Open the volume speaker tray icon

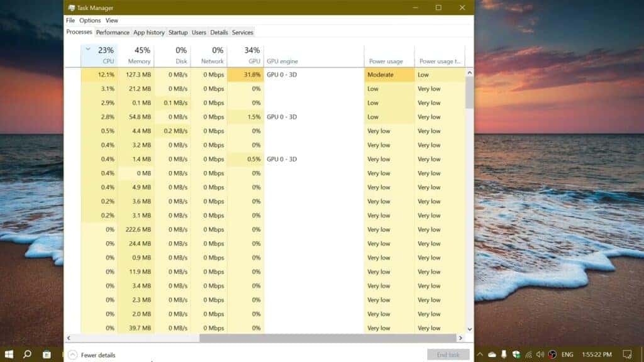pos(540,354)
